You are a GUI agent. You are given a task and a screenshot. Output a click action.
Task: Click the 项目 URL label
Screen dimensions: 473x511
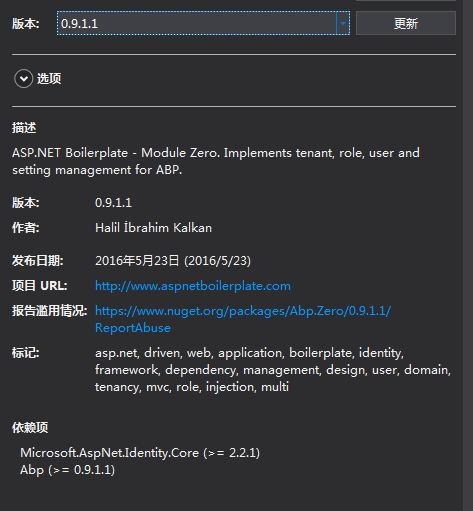point(40,286)
